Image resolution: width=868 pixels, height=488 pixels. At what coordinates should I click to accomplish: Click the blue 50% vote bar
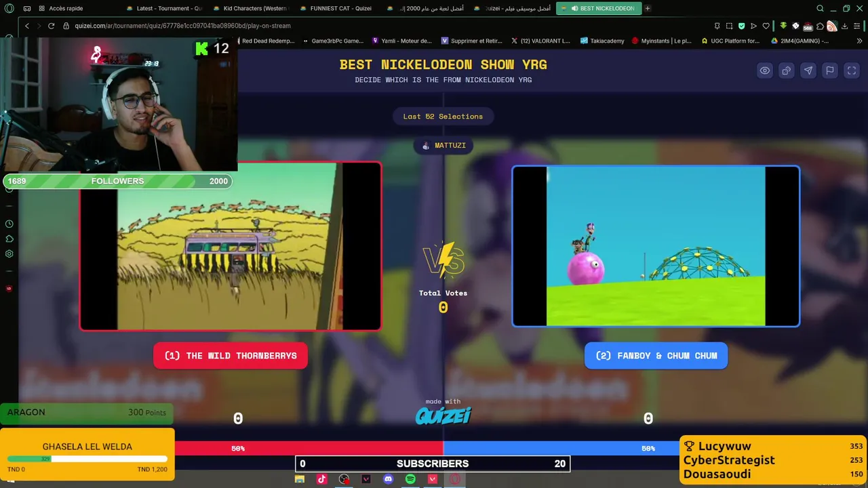[x=561, y=448]
